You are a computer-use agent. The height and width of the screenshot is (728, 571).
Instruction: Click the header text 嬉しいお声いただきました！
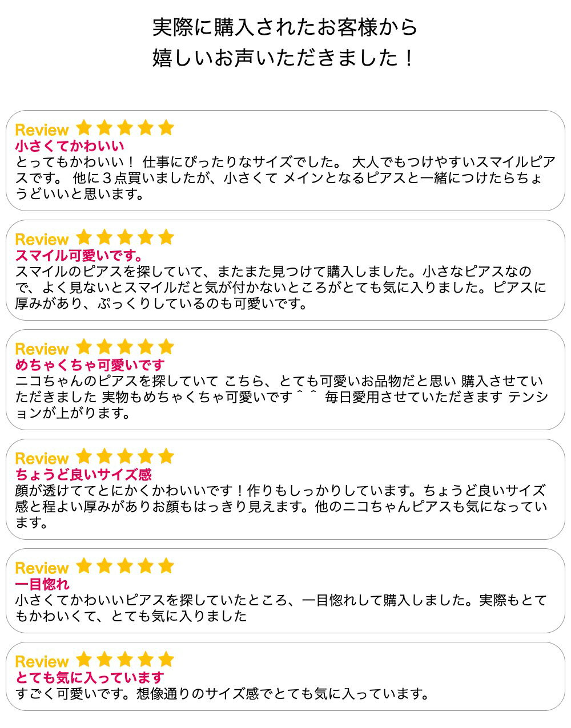[x=284, y=58]
